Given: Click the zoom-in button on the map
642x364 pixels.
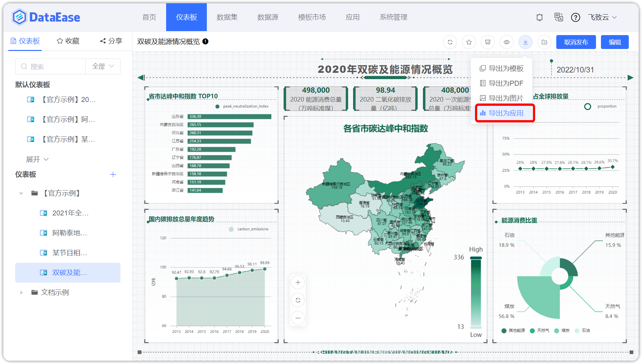Looking at the screenshot, I should pos(298,282).
